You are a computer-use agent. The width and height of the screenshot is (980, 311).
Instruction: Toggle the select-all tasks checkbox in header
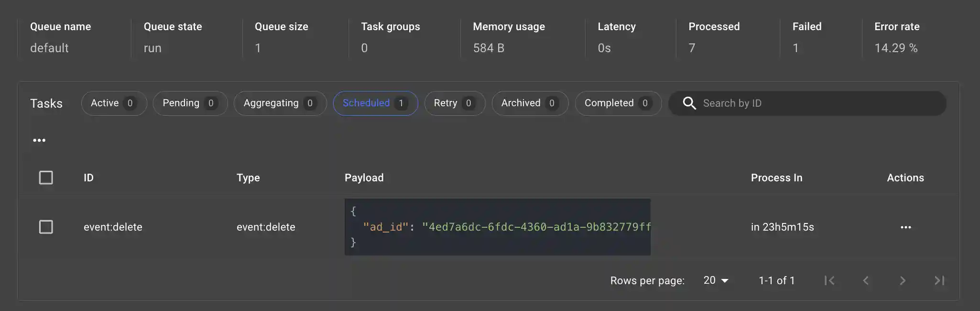(x=46, y=178)
